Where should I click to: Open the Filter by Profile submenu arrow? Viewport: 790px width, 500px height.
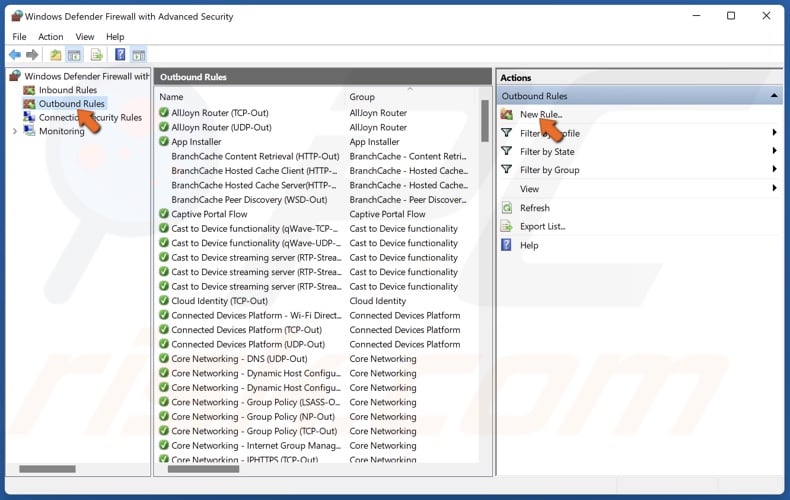coord(774,133)
